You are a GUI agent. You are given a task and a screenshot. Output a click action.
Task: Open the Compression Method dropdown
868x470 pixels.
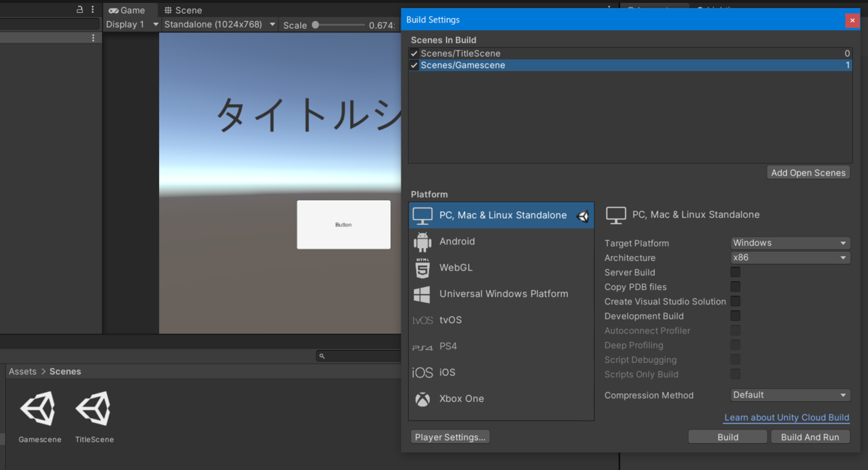coord(791,395)
